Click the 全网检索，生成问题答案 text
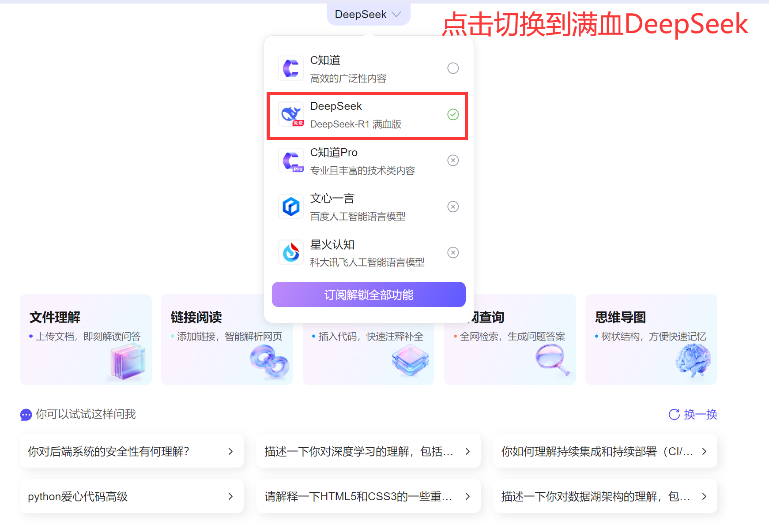Screen dimensions: 769x532 coord(513,337)
